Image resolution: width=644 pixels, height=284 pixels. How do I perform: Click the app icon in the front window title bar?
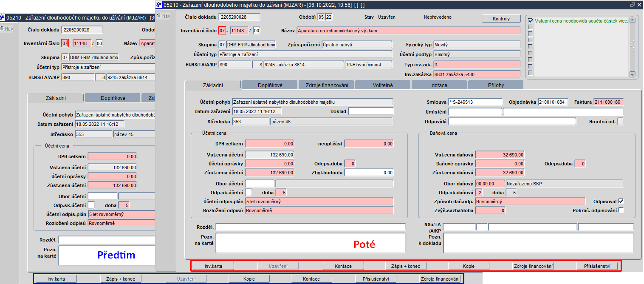[159, 4]
